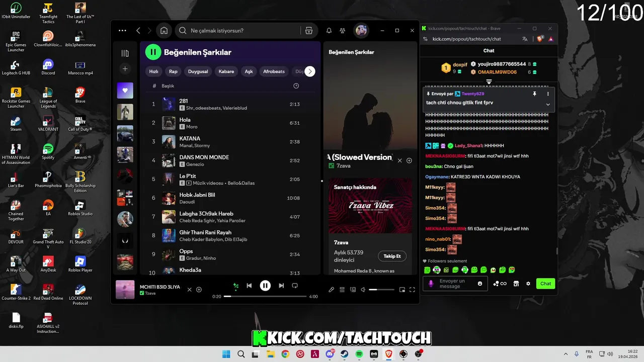Pause using the bottom player bar button
The height and width of the screenshot is (362, 644).
click(265, 286)
